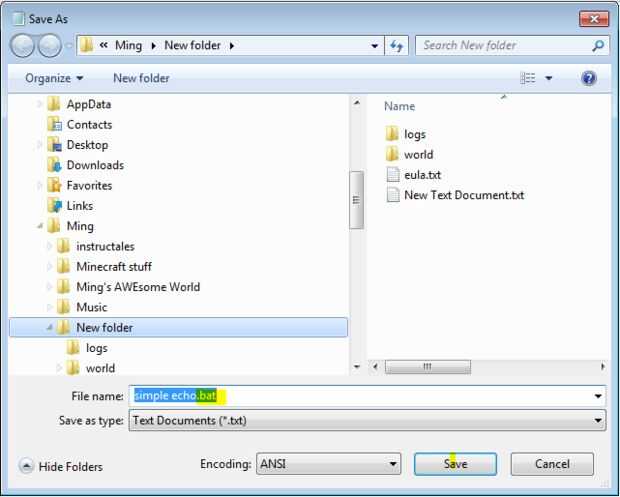Open the File name dropdown arrow
This screenshot has height=497, width=620.
(598, 396)
